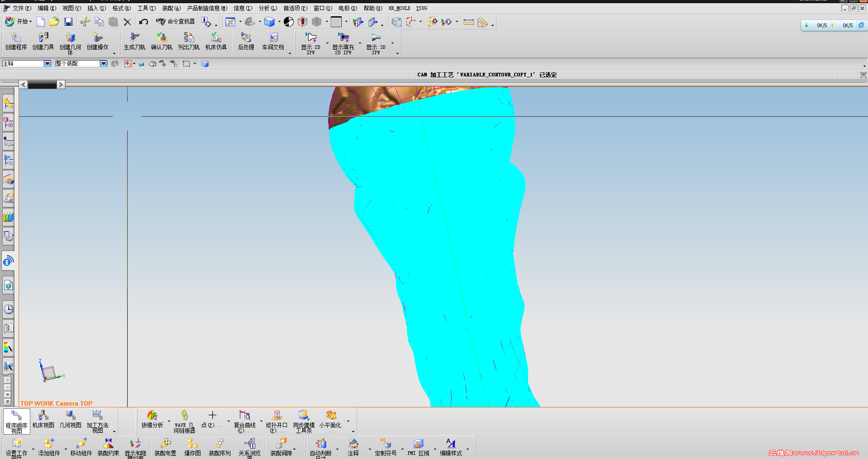Click Custom Symbol (定制符号)
Screen dimensions: 868x459
[386, 447]
